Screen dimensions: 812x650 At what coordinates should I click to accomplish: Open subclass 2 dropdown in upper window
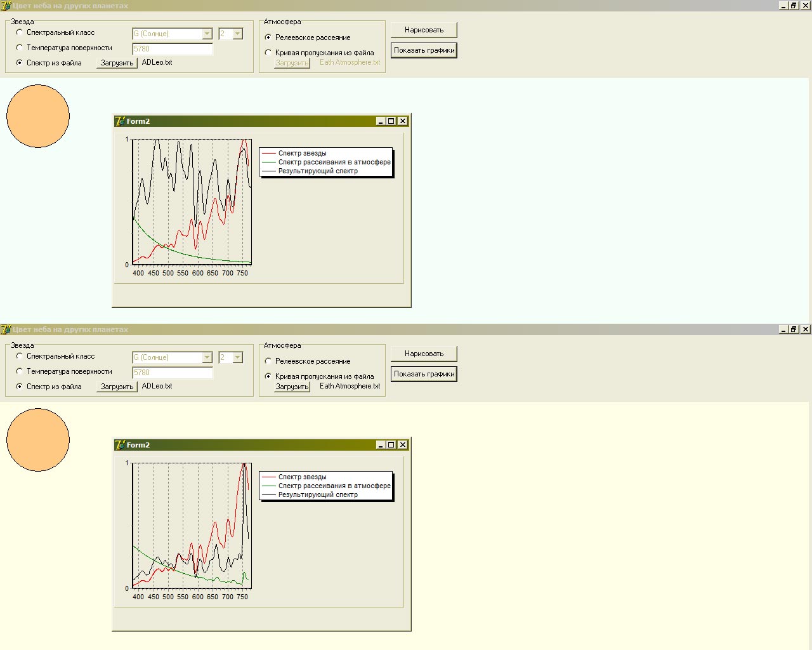point(237,34)
